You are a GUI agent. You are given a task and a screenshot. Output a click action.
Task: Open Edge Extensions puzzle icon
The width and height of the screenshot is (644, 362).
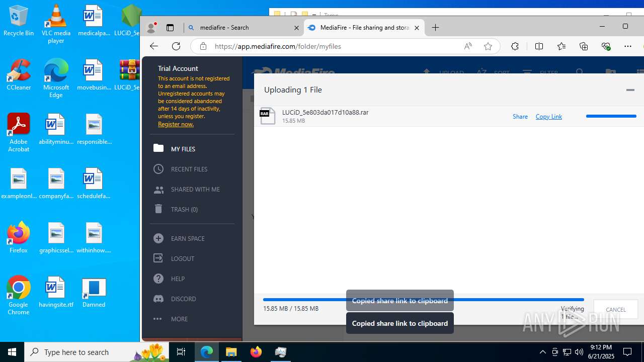coord(515,46)
